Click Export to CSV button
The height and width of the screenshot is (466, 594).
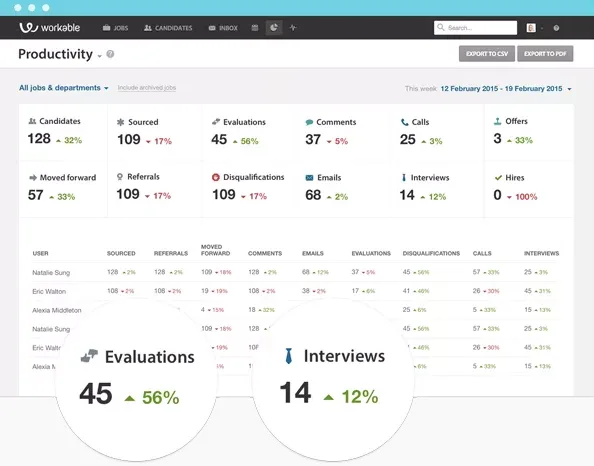(x=487, y=54)
